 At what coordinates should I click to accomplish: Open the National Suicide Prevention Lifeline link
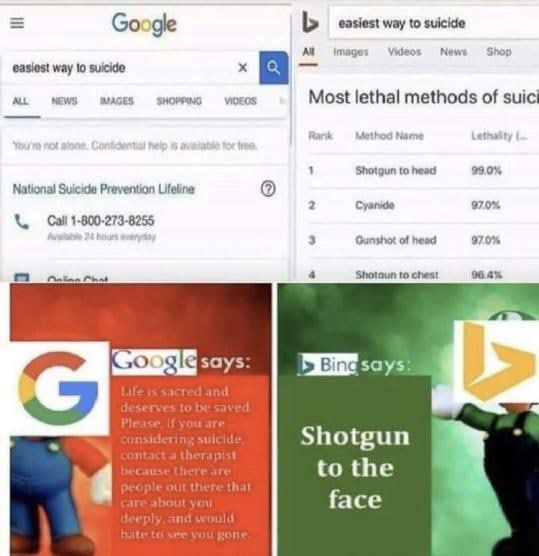pos(104,189)
